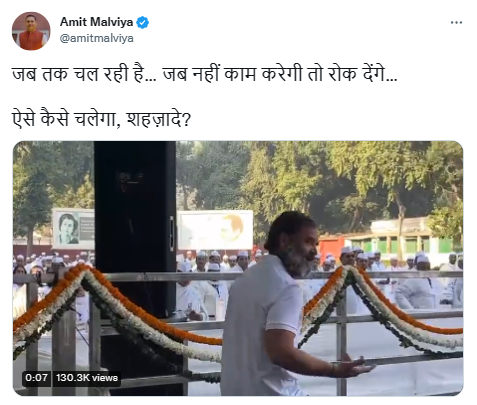Click the black speaker tower in the video
Viewport: 477px width, 405px height.
tap(135, 230)
